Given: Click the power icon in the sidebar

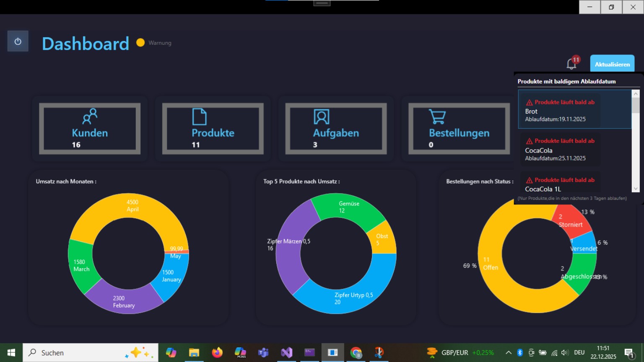Looking at the screenshot, I should (18, 41).
